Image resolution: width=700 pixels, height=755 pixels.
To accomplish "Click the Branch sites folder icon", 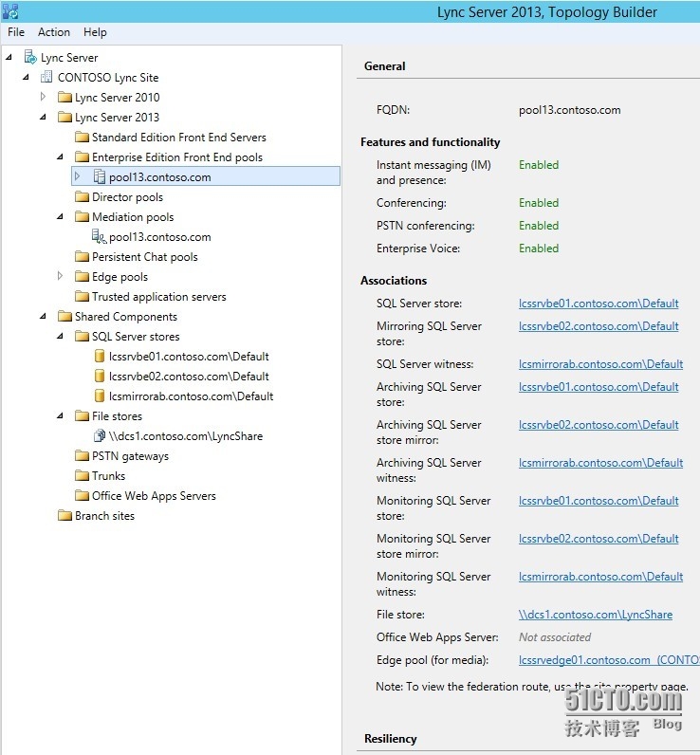I will 64,516.
